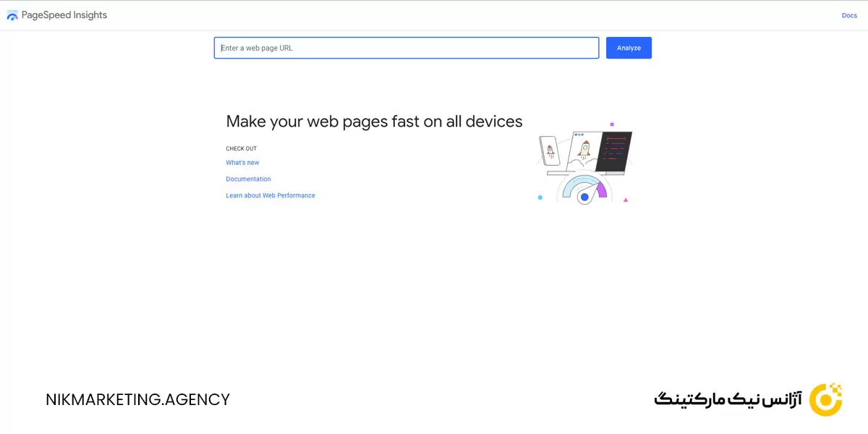Follow the Learn about Web Performance link
This screenshot has width=868, height=434.
(x=271, y=196)
